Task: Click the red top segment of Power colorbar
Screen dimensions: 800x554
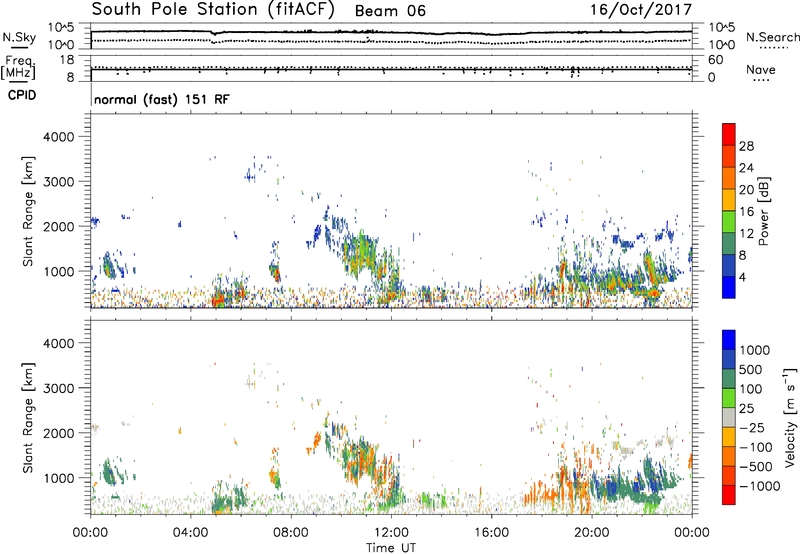Action: tap(729, 135)
